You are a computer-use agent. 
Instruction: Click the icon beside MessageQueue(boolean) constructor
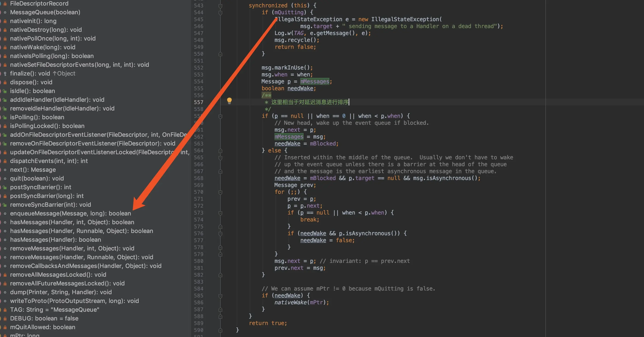tap(5, 12)
